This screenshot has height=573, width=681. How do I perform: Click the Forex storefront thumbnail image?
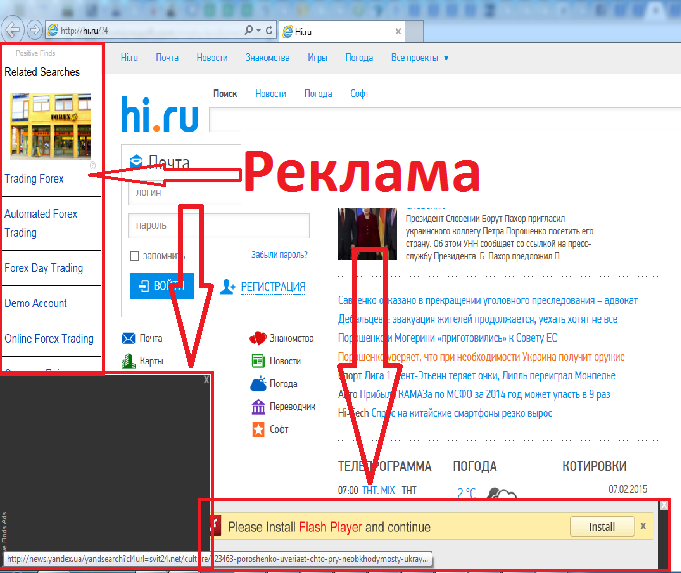point(49,126)
